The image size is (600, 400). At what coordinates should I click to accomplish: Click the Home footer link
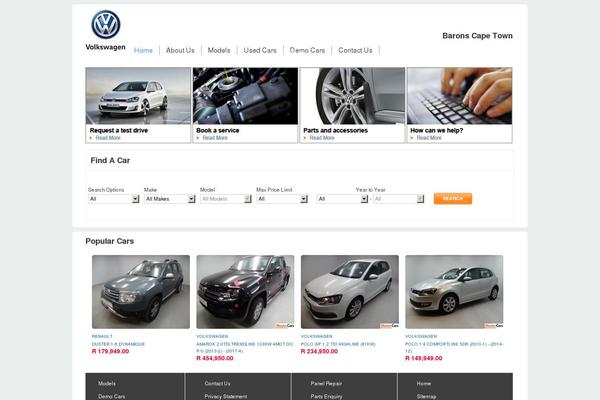point(424,384)
